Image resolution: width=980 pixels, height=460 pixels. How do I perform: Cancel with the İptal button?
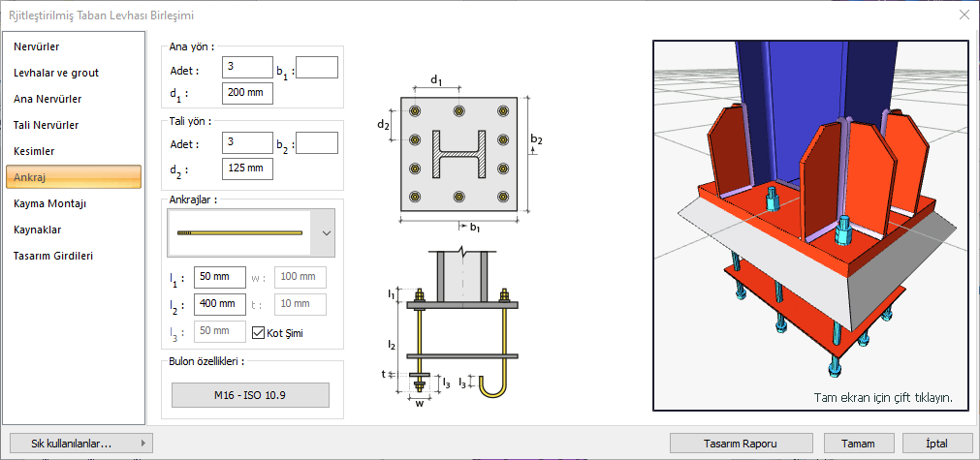point(937,444)
